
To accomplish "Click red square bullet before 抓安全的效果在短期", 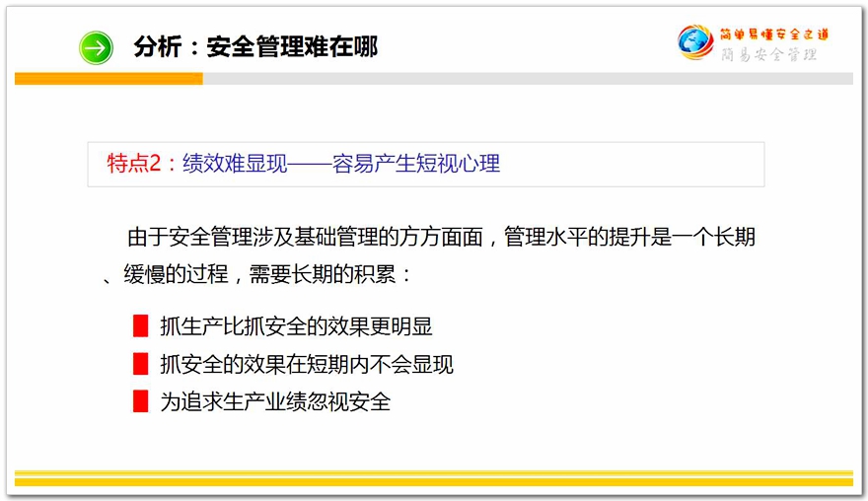I will pyautogui.click(x=141, y=364).
